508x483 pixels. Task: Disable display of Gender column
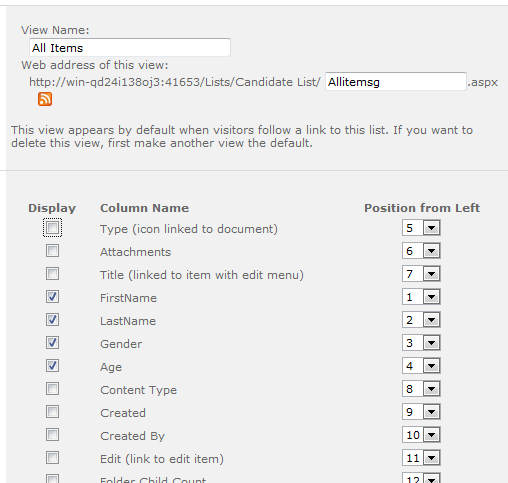pos(52,343)
